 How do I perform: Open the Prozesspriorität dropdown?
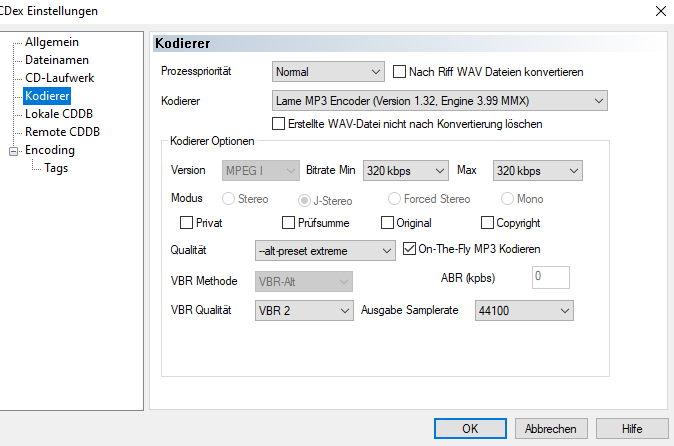(328, 72)
